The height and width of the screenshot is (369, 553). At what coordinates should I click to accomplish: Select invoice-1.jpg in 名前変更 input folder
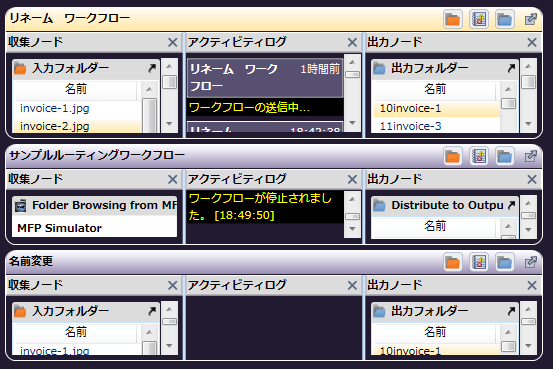pos(78,351)
